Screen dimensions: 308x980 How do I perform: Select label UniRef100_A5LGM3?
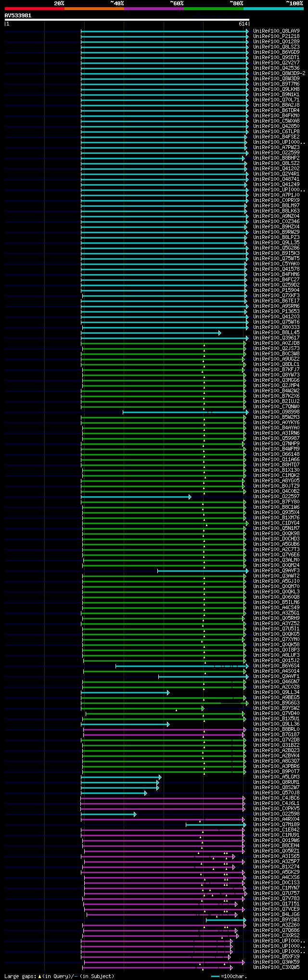pos(276,777)
